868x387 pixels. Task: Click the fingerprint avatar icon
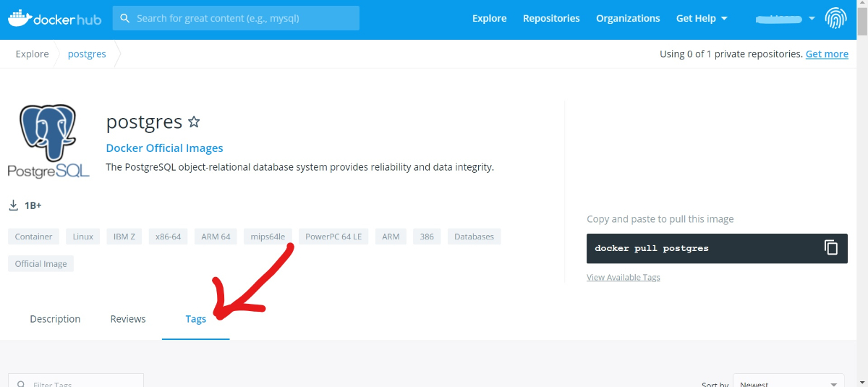click(835, 18)
